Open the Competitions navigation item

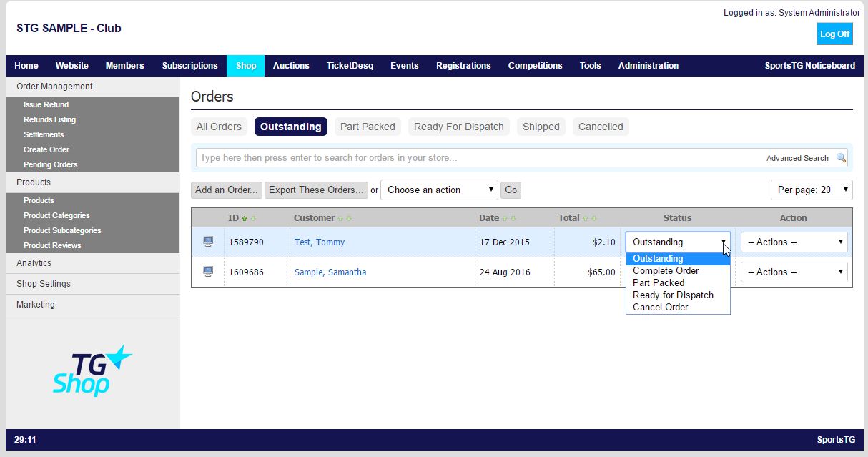point(536,66)
